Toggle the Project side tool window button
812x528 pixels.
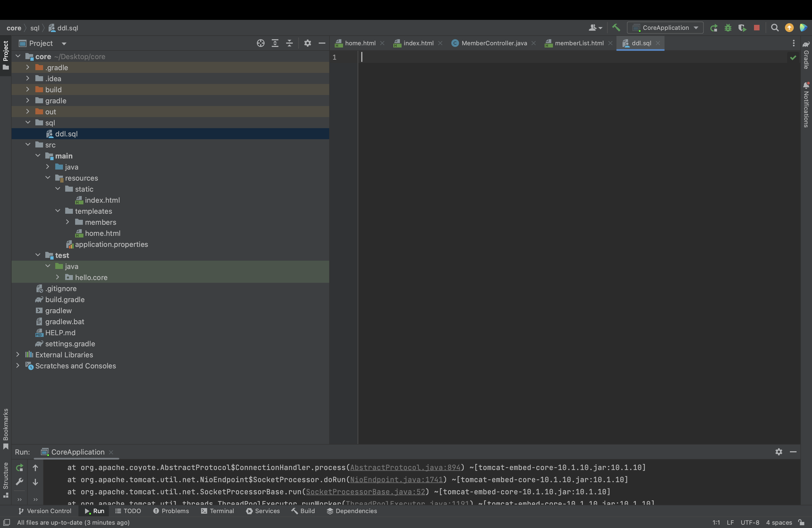(6, 55)
